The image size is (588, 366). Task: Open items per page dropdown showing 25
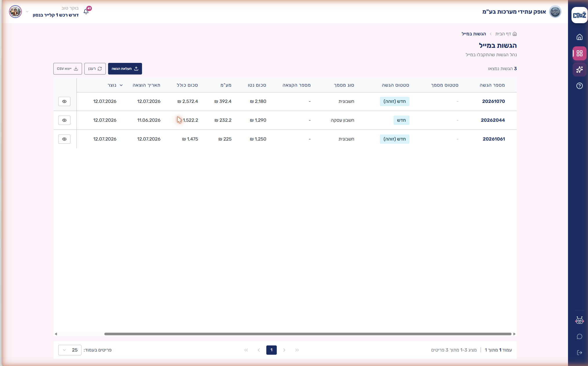(x=70, y=350)
